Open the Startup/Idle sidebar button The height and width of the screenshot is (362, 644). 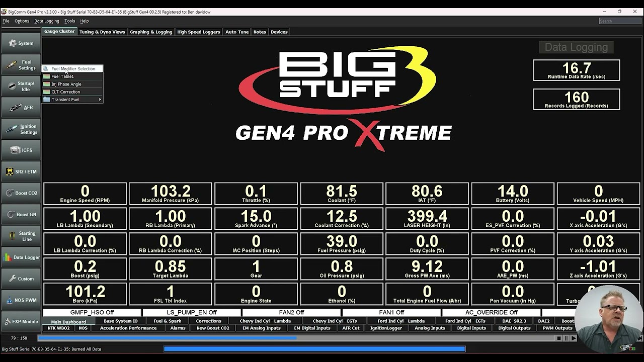[21, 86]
